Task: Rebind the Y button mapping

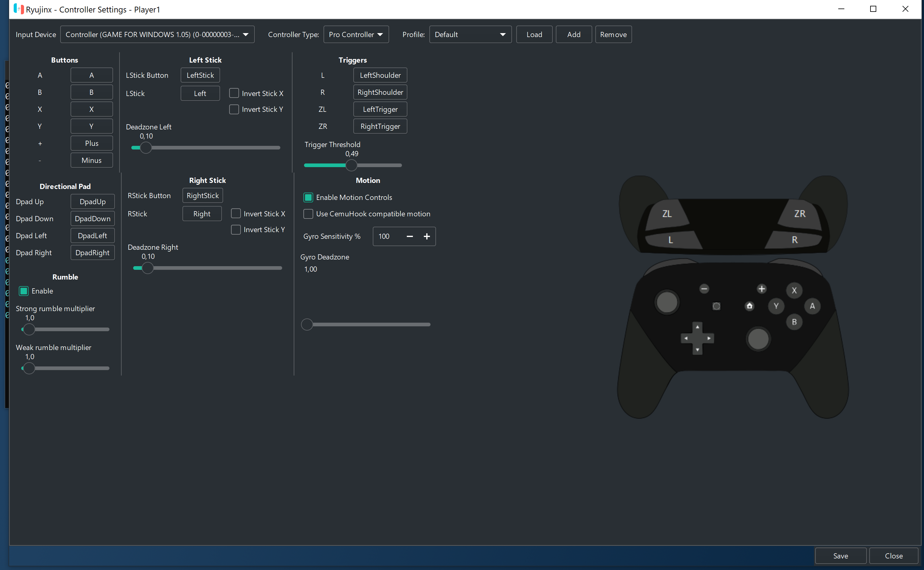Action: pos(92,126)
